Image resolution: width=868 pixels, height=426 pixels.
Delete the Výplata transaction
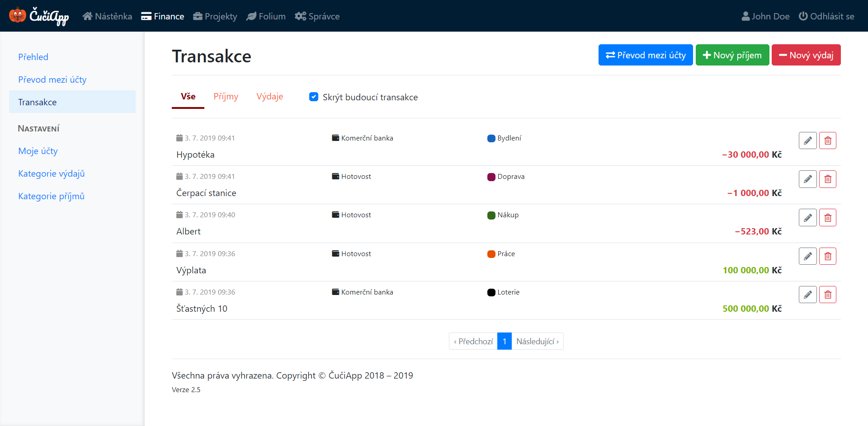click(827, 256)
